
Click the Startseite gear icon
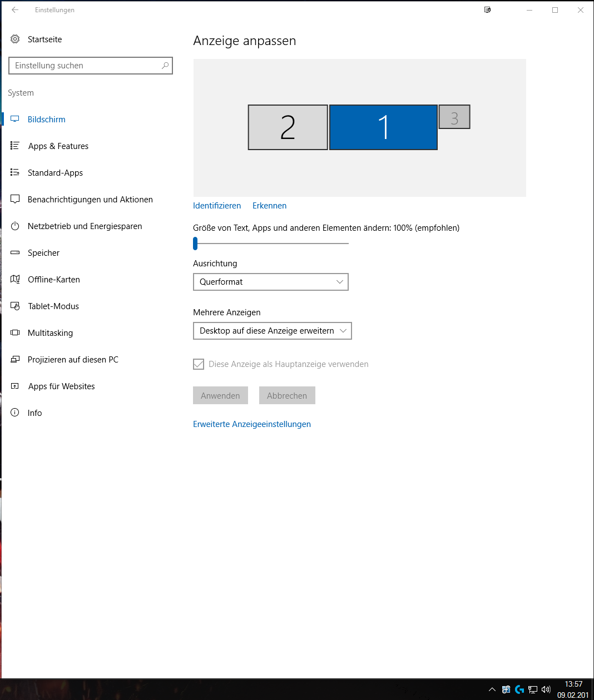[x=15, y=39]
